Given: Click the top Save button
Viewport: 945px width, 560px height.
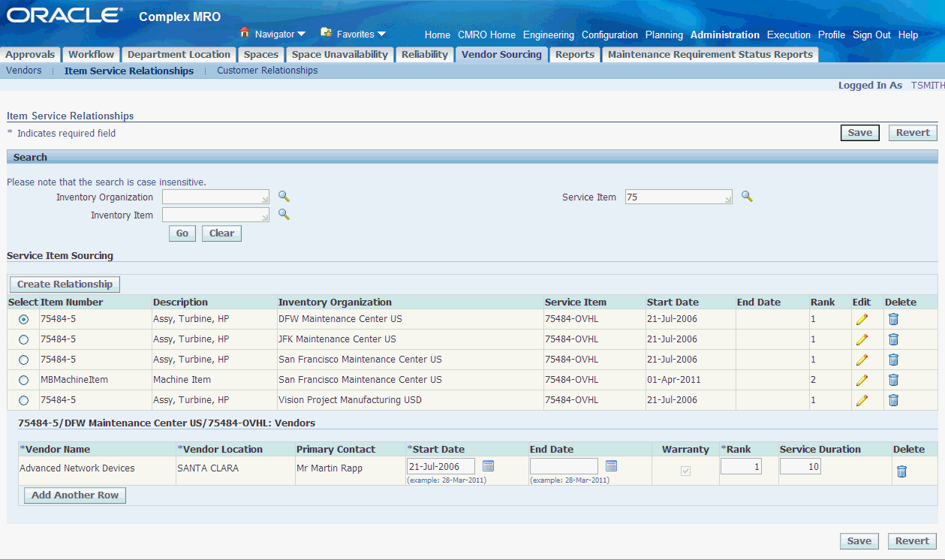Looking at the screenshot, I should [x=860, y=133].
